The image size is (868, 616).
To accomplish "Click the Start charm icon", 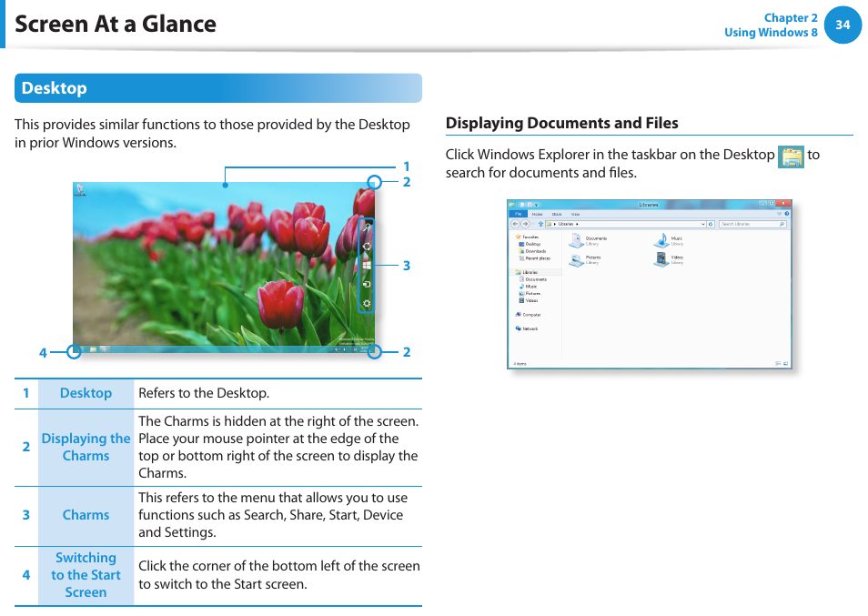I will coord(368,265).
